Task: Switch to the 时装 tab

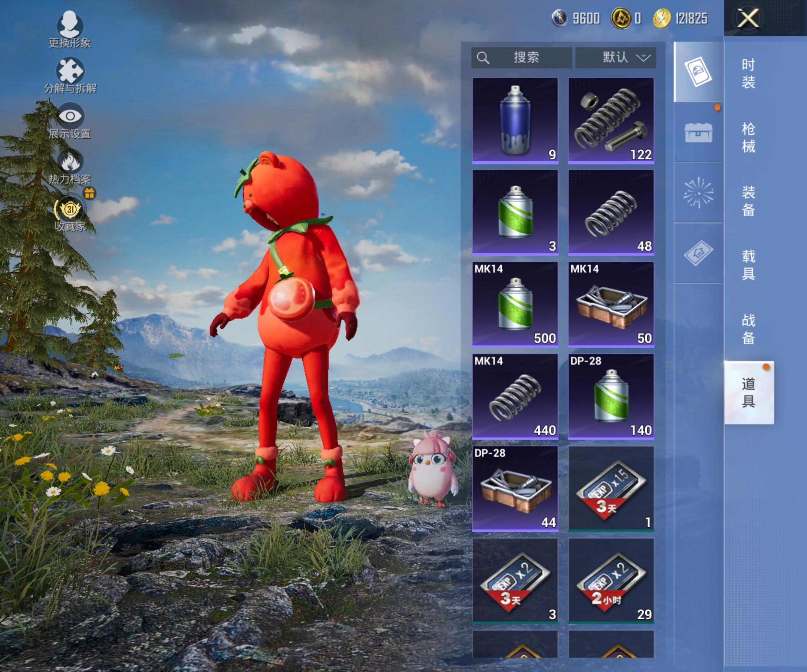Action: pyautogui.click(x=748, y=73)
